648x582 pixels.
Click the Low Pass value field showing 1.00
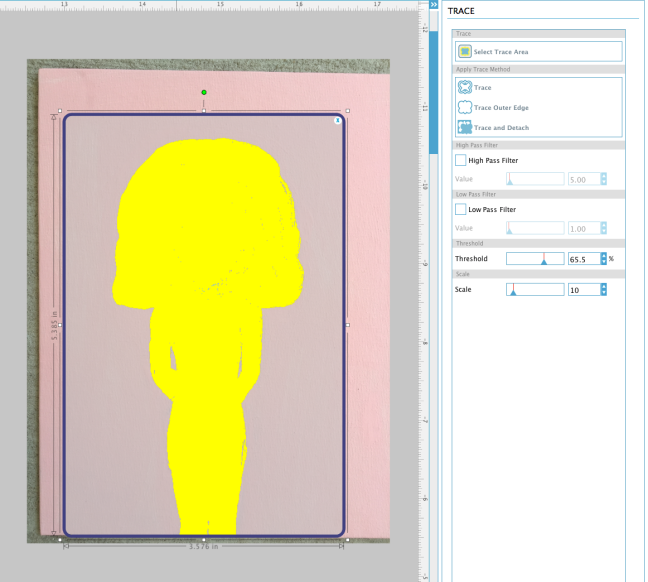point(584,229)
